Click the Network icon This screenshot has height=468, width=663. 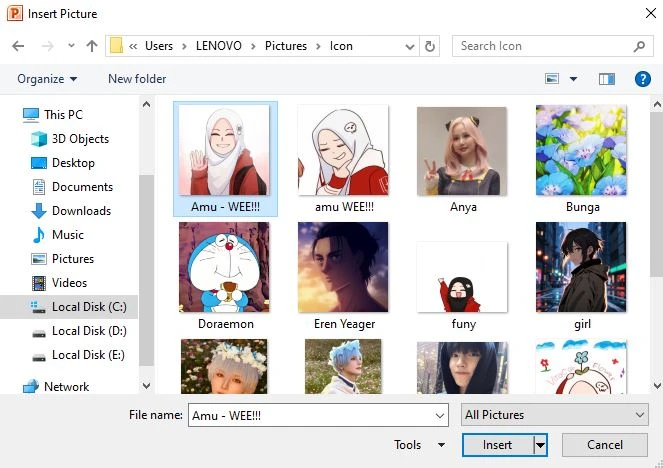[x=30, y=386]
